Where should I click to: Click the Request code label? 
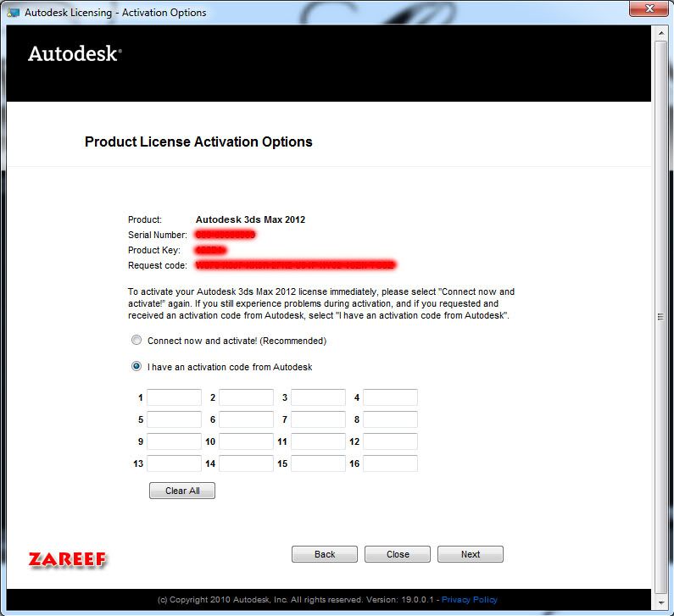[x=158, y=265]
